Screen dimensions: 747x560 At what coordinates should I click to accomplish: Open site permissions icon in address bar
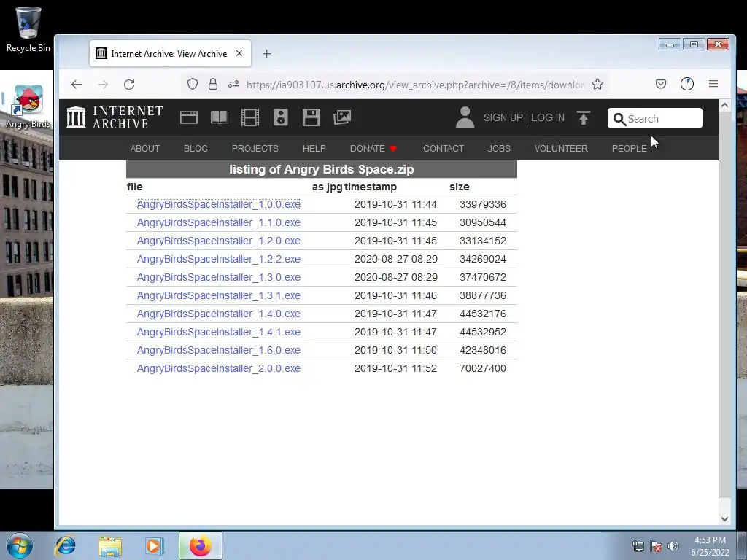[233, 85]
